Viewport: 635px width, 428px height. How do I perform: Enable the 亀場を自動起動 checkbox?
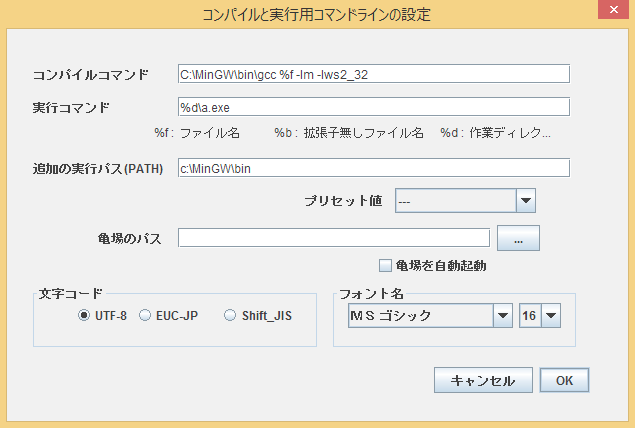click(385, 266)
